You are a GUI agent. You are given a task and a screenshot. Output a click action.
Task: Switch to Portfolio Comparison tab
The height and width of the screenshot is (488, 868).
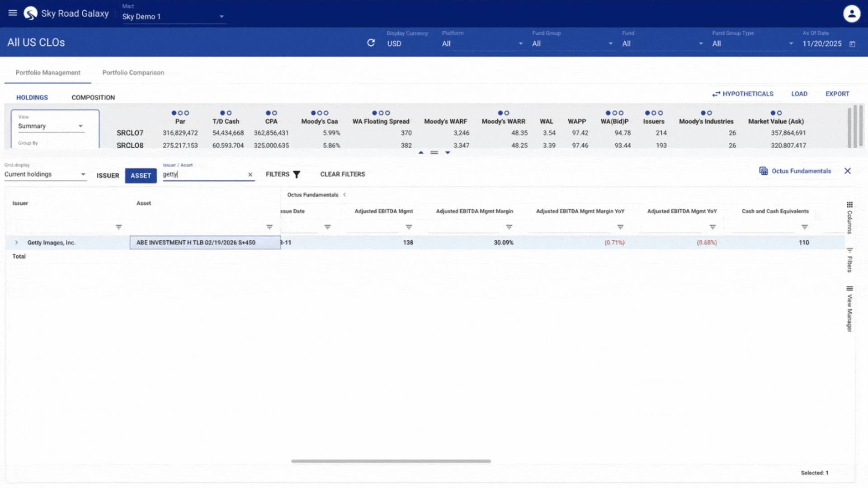pos(133,73)
